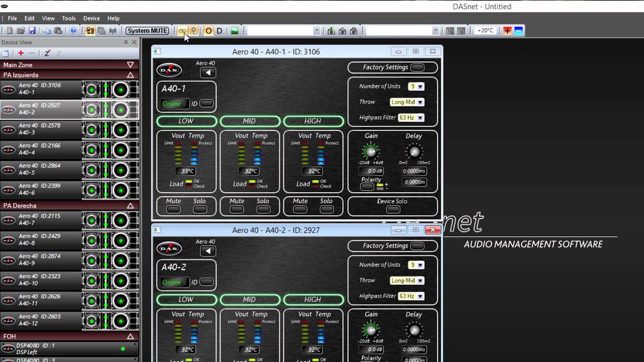
Task: Click the add snapshot camera icon with plus
Action: (331, 31)
